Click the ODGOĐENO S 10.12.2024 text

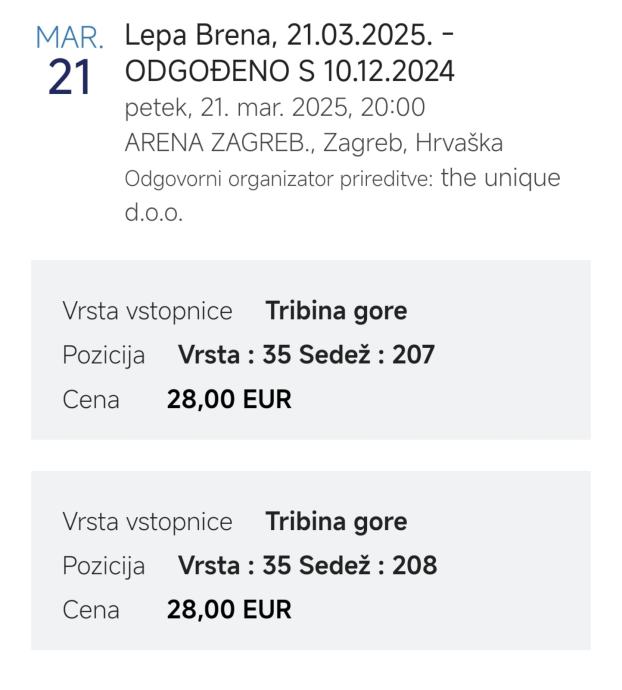coord(288,72)
